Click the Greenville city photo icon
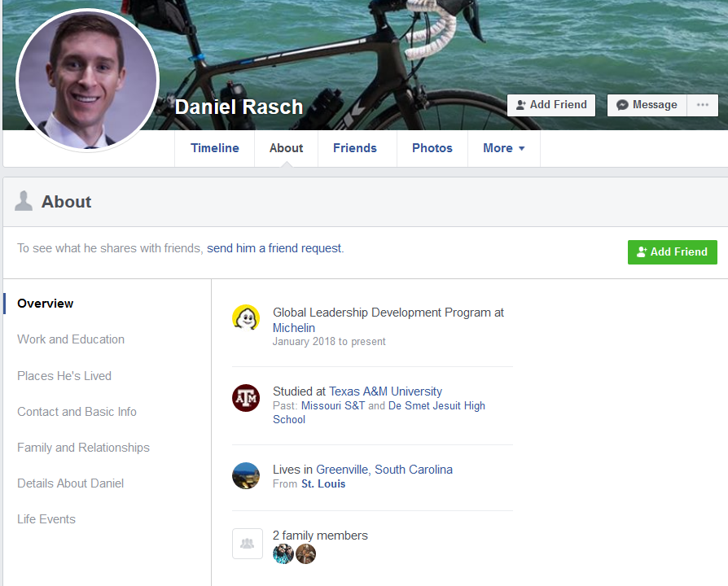Viewport: 728px width, 586px height. coord(246,475)
